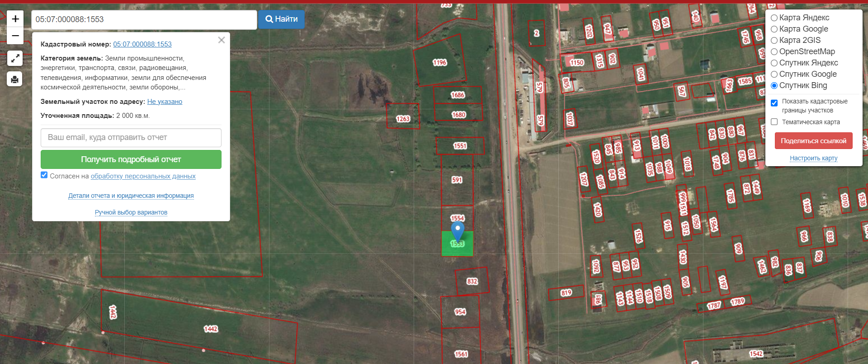Viewport: 868px width, 364px height.
Task: Click the print map icon
Action: (x=15, y=79)
